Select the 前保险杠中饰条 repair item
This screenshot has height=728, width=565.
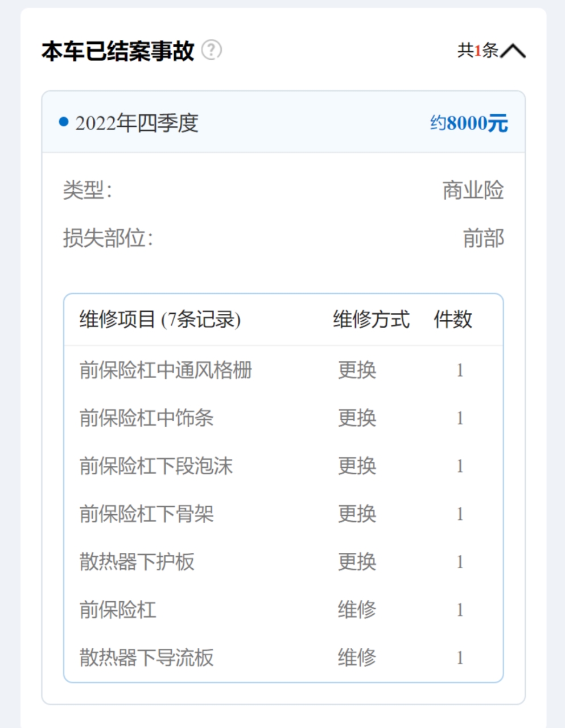[x=147, y=418]
